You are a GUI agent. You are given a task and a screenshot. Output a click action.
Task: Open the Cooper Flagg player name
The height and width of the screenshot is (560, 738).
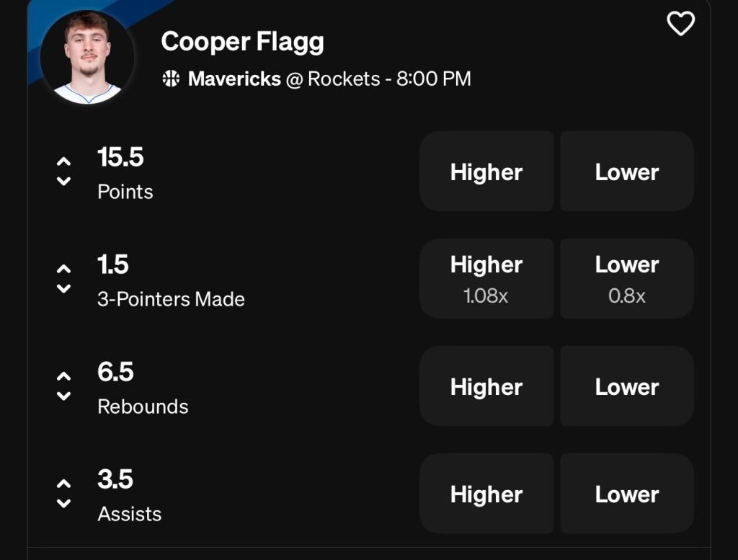[242, 42]
